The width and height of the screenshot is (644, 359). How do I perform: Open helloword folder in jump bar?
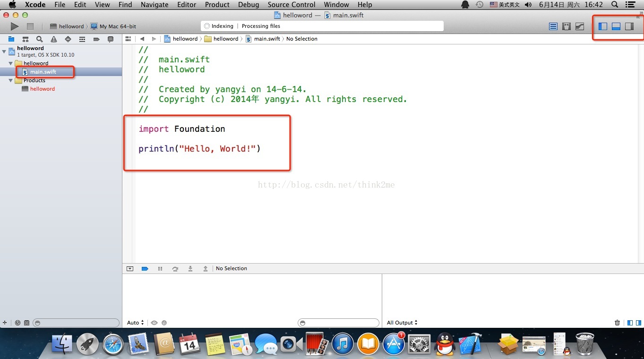pos(221,39)
